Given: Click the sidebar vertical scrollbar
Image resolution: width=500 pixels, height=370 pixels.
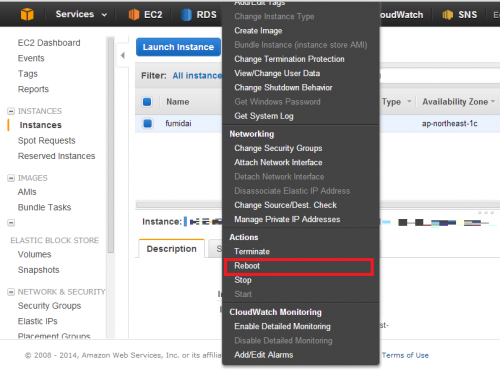Looking at the screenshot, I should pyautogui.click(x=111, y=145).
